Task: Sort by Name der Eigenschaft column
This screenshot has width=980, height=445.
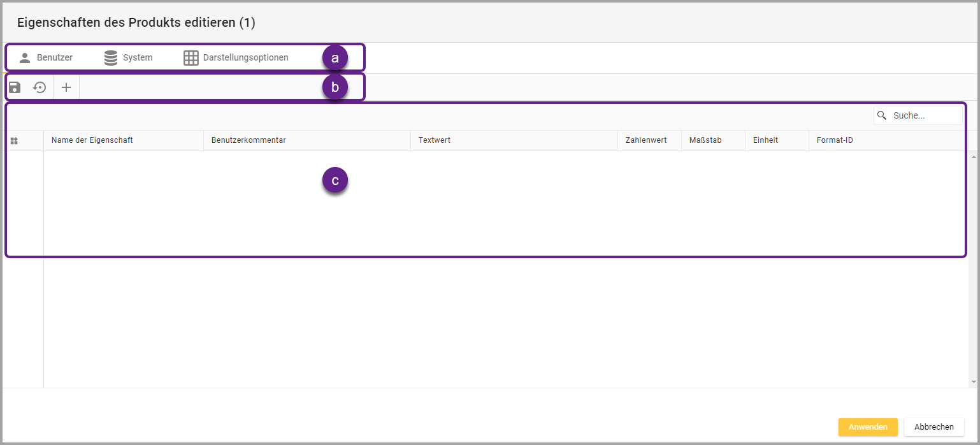Action: click(x=92, y=140)
